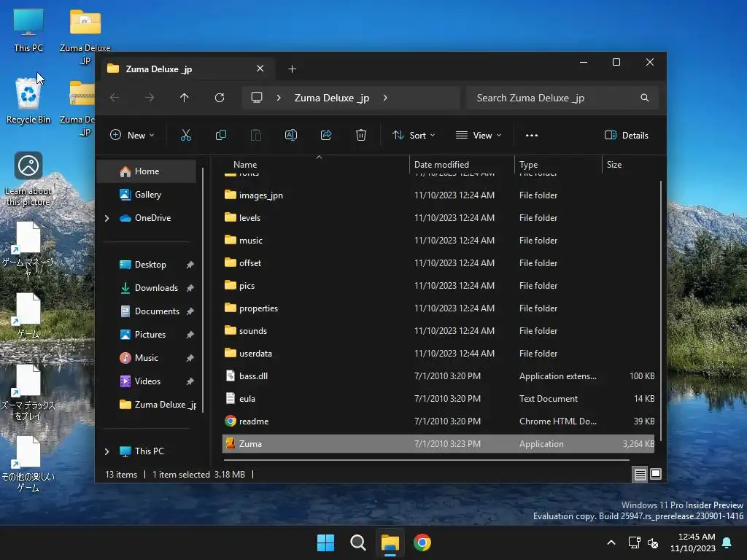Open Music quick access

point(147,358)
